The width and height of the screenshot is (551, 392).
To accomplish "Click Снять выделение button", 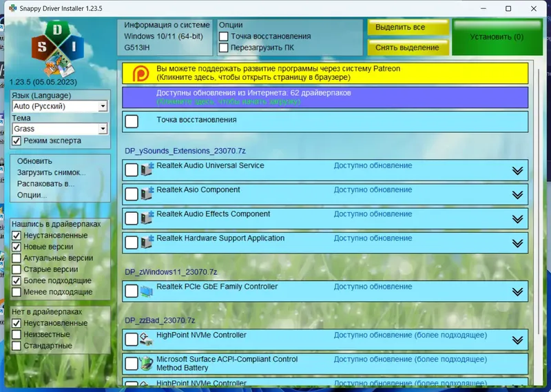I will (x=408, y=48).
